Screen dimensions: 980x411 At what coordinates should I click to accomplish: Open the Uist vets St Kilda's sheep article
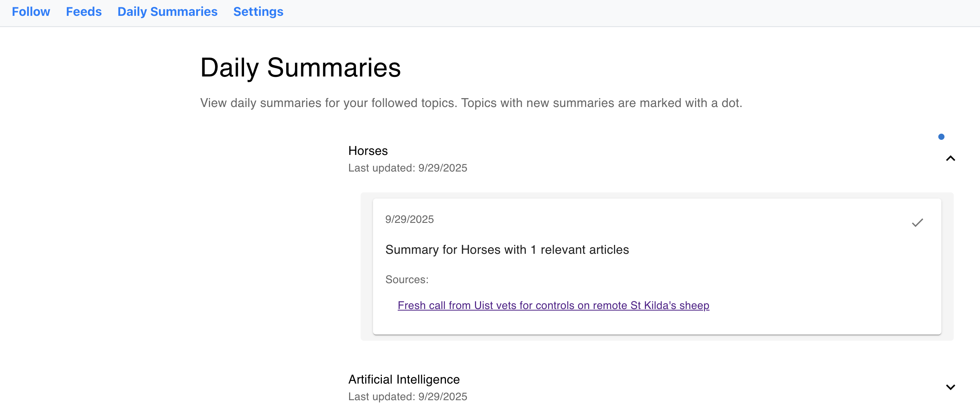point(553,305)
